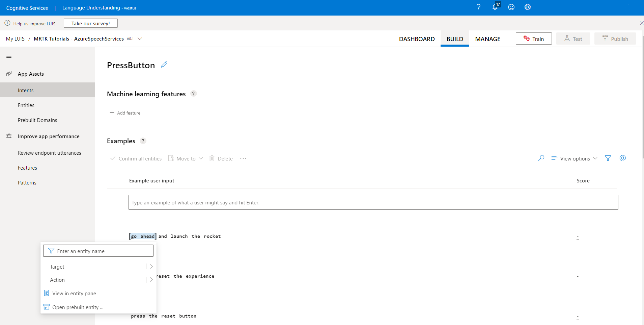Click the Train button

click(x=534, y=39)
